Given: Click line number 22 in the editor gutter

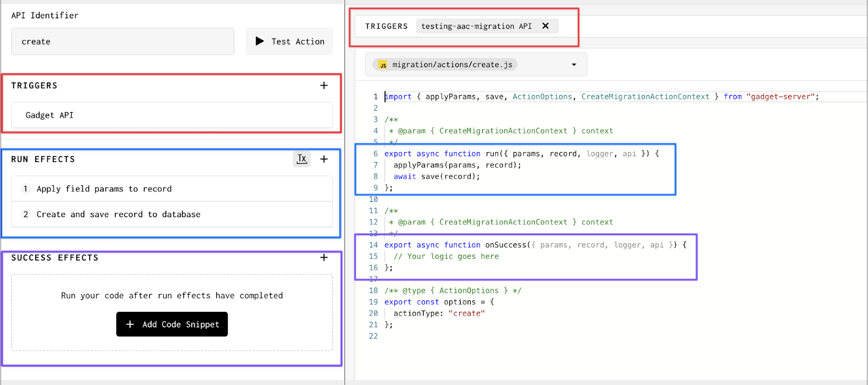Looking at the screenshot, I should (373, 336).
